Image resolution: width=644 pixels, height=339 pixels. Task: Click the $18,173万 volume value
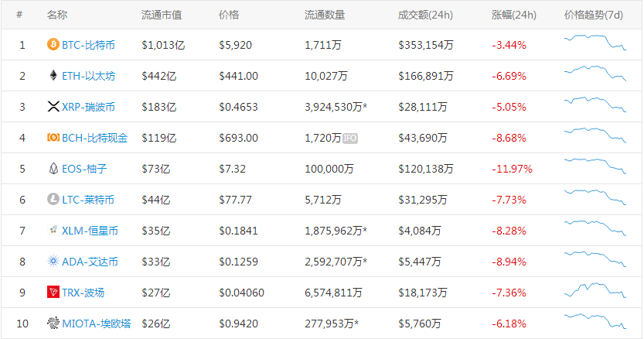423,293
